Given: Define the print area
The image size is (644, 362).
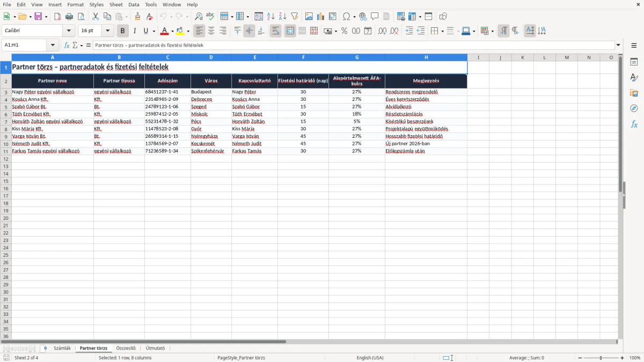Looking at the screenshot, I should click(x=401, y=17).
